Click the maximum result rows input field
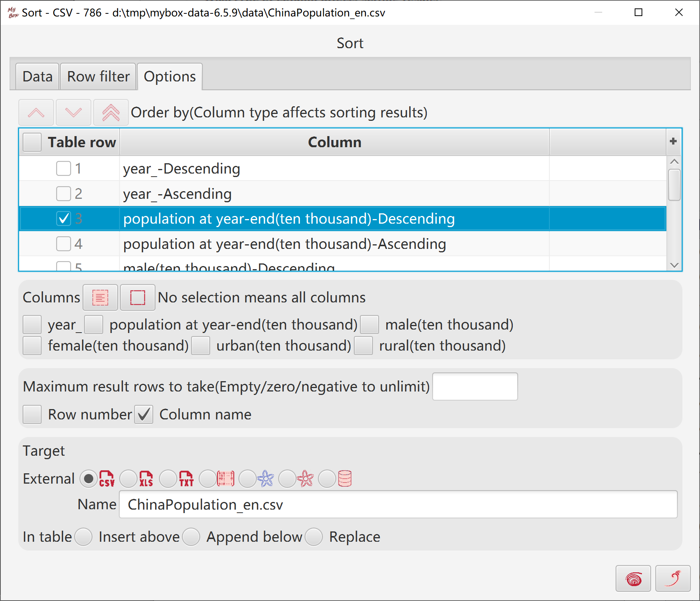The image size is (700, 601). (475, 387)
